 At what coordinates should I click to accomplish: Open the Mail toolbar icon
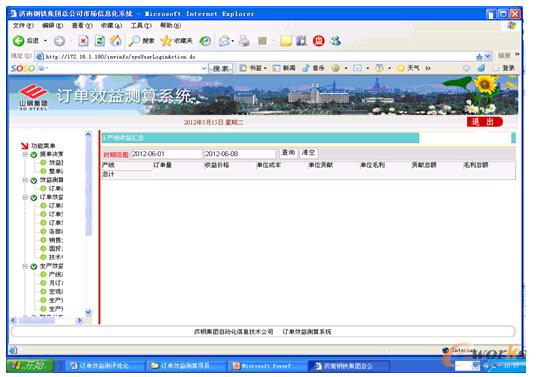224,41
